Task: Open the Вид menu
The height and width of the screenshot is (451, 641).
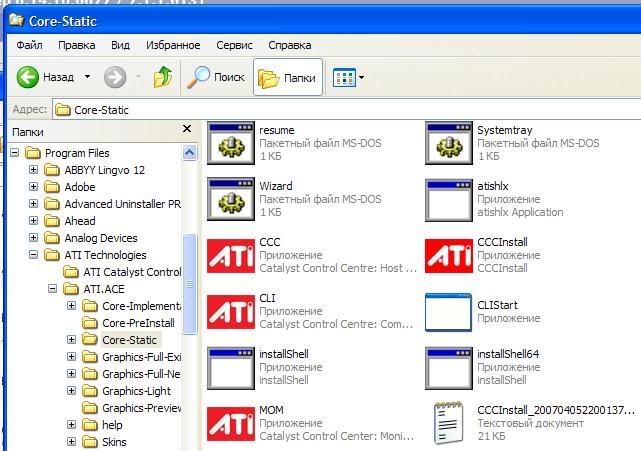Action: (x=120, y=45)
